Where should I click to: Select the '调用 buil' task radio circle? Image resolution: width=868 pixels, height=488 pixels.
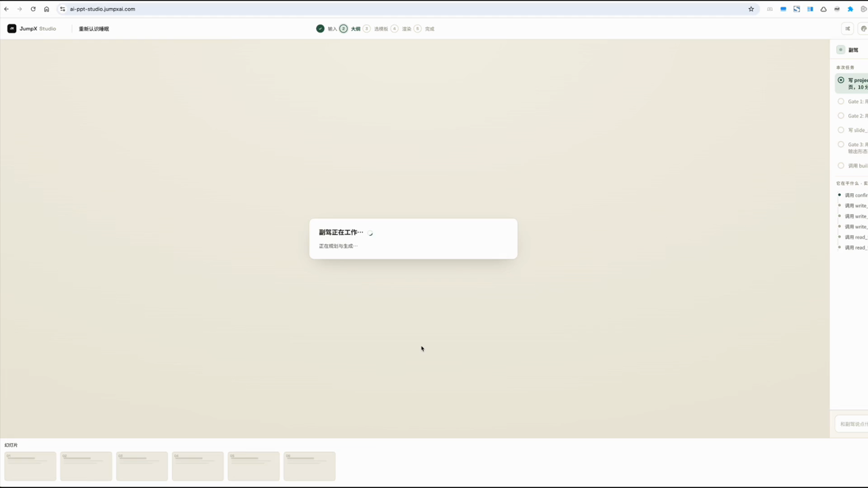[x=841, y=165]
